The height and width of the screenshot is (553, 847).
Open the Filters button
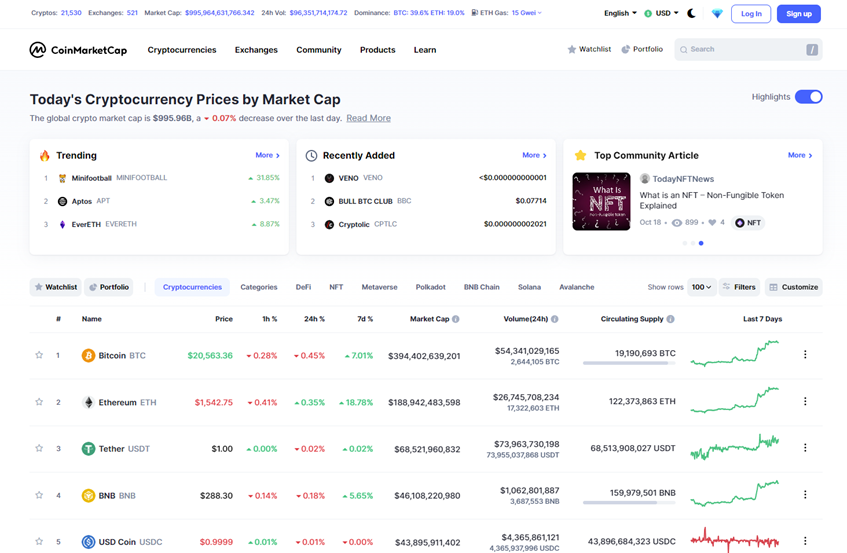[740, 287]
